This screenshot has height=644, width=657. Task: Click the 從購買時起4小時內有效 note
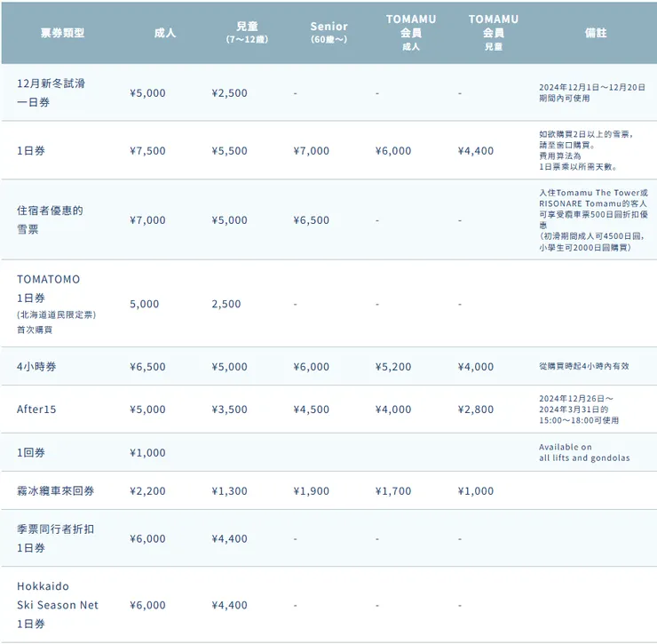[x=584, y=366]
